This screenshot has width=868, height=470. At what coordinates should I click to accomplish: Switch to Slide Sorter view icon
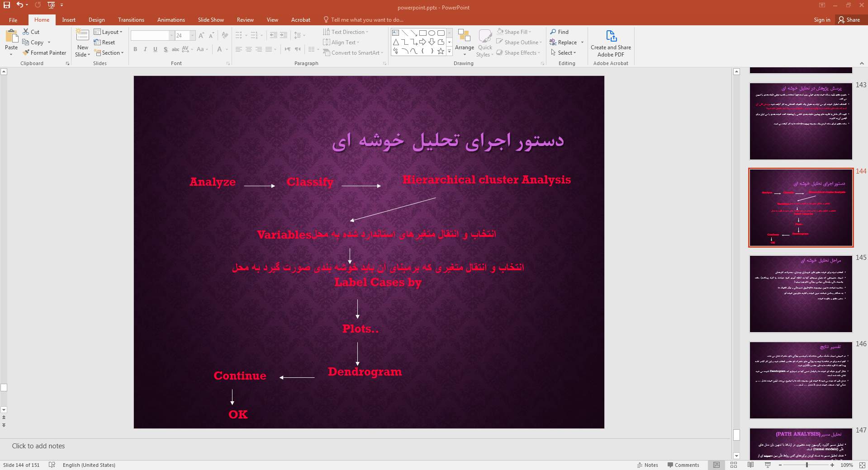pos(734,465)
